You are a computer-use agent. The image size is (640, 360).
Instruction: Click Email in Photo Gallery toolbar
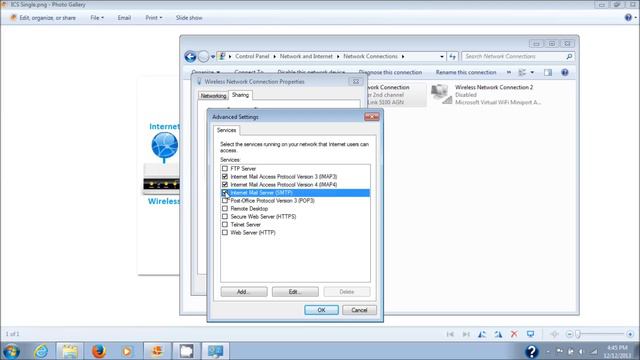coord(124,18)
